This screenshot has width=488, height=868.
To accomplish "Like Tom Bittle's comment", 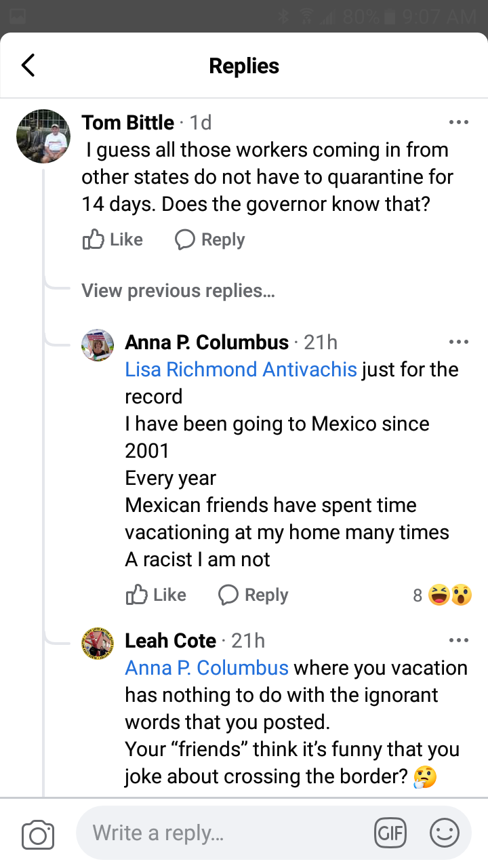I will click(x=113, y=239).
